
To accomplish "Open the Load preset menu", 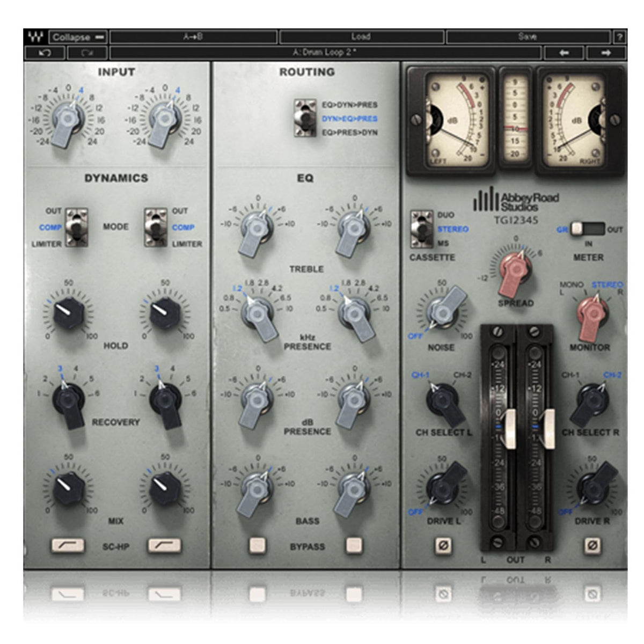I will [361, 37].
